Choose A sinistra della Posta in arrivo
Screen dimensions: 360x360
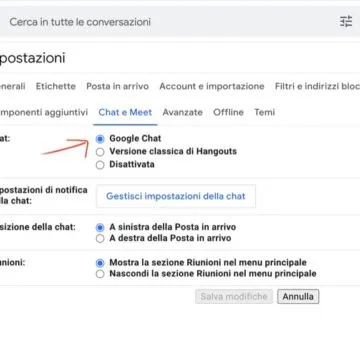pos(100,228)
